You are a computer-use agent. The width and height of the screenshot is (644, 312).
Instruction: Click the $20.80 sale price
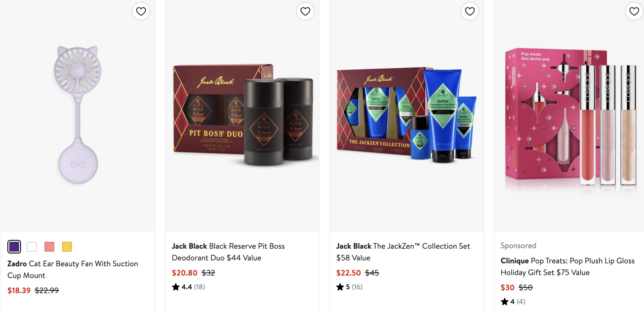pos(185,273)
